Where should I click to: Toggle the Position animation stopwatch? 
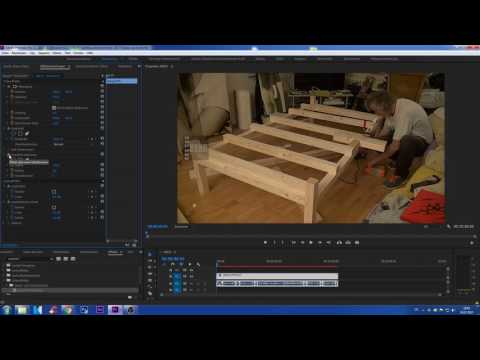coord(12,92)
